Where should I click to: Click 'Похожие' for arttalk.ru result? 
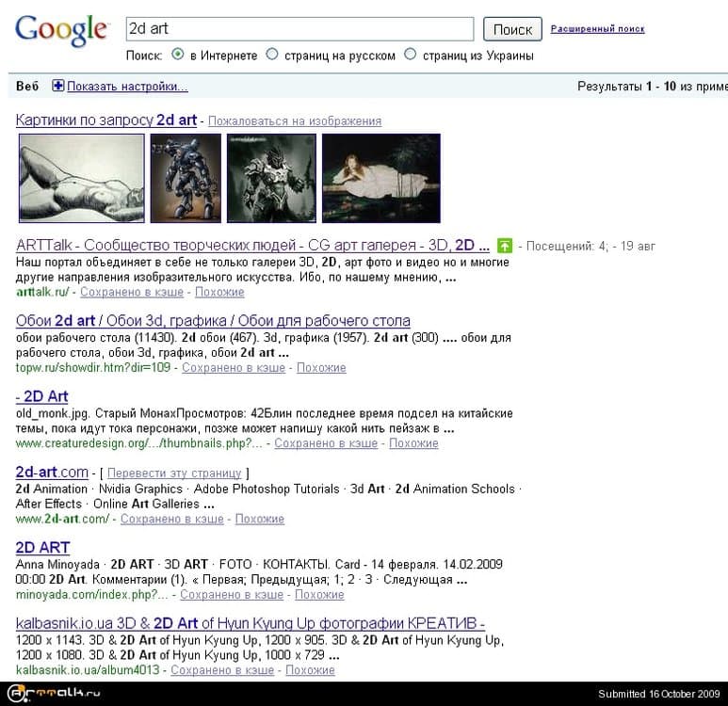(219, 292)
